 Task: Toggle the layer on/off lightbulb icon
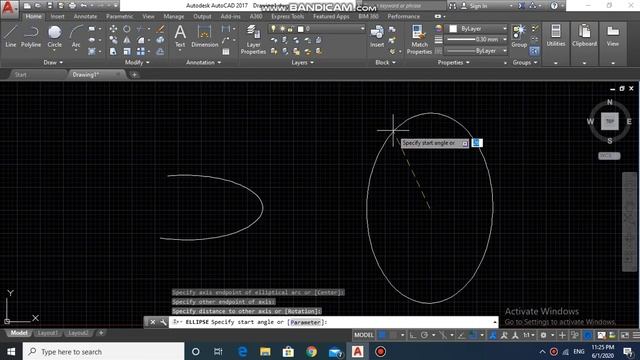[273, 29]
